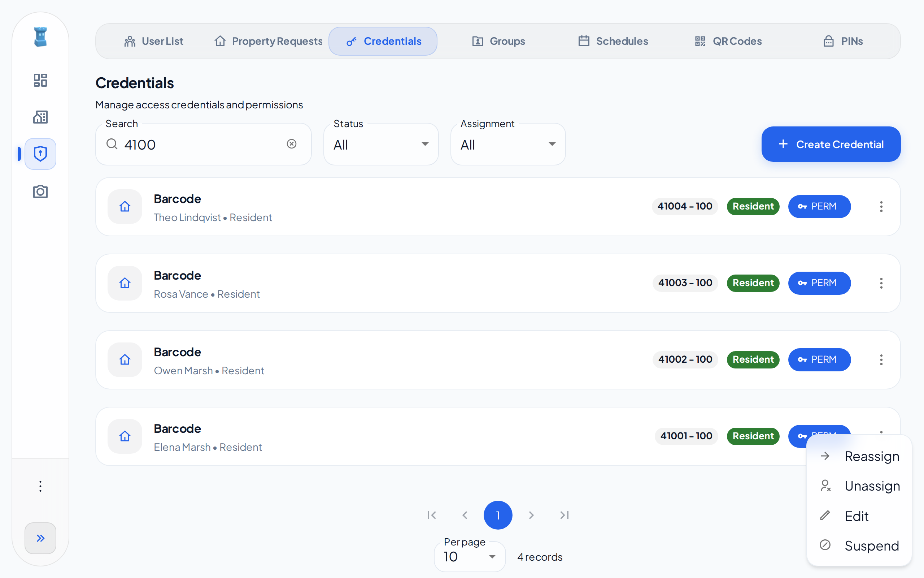Go to the previous page of results
The width and height of the screenshot is (924, 578).
[465, 515]
